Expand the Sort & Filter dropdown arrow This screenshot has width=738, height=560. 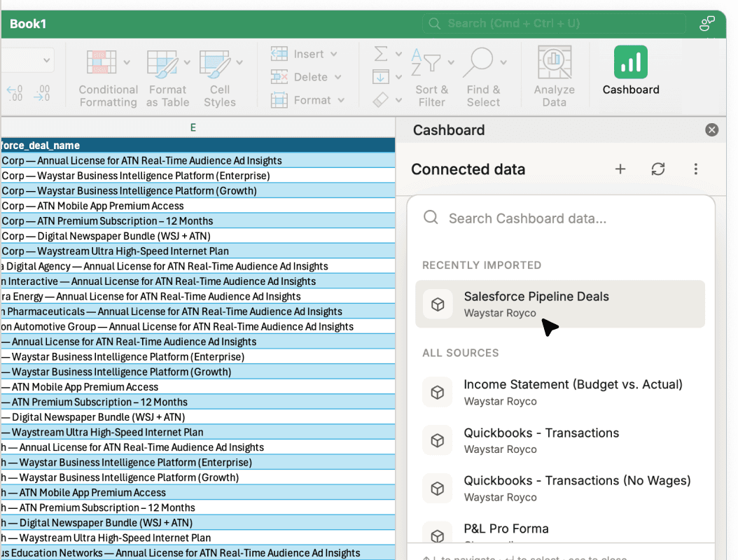pyautogui.click(x=451, y=62)
